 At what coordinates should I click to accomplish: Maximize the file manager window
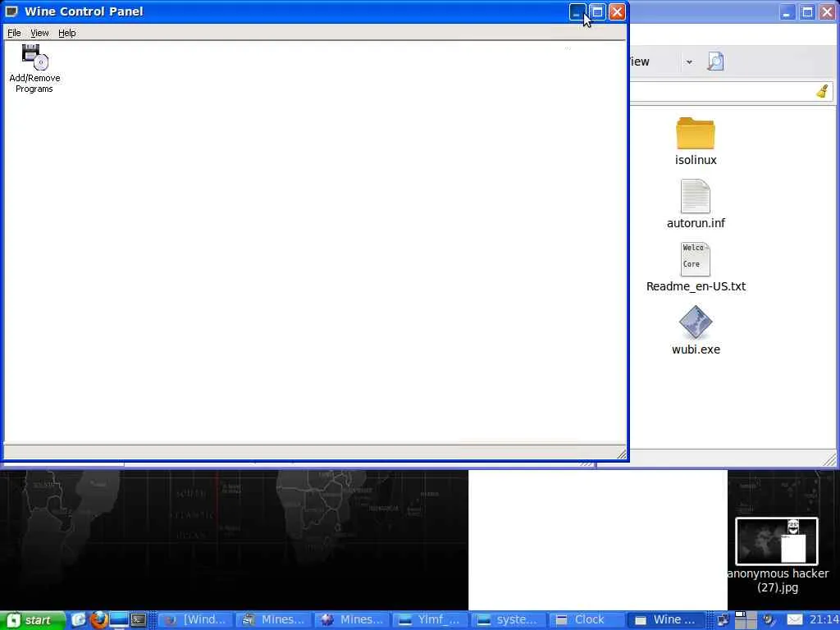pyautogui.click(x=807, y=11)
